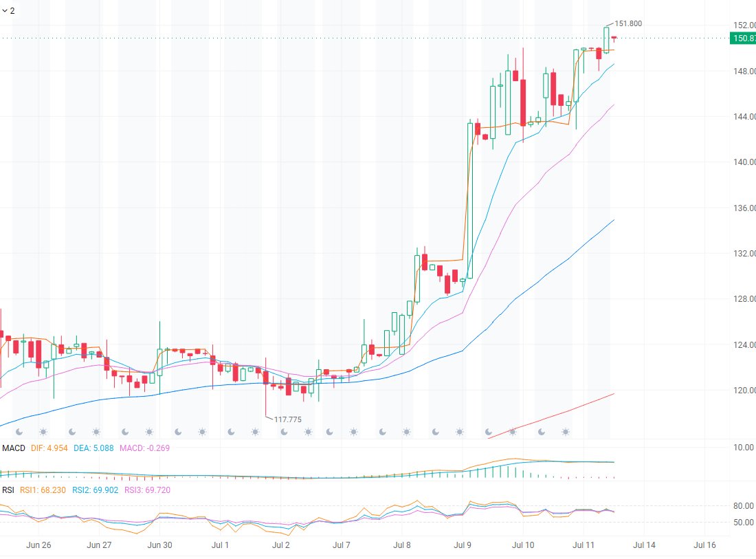The image size is (756, 559).
Task: Click the 120.00 price axis label
Action: [x=744, y=390]
